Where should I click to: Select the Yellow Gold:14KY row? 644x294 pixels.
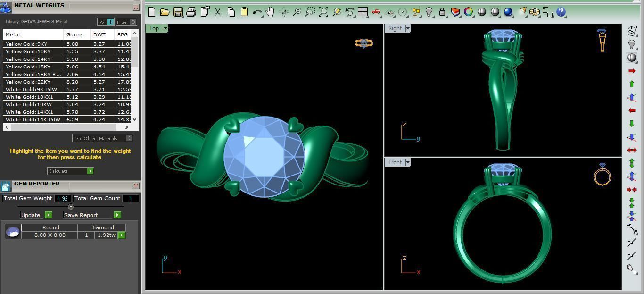coord(67,59)
